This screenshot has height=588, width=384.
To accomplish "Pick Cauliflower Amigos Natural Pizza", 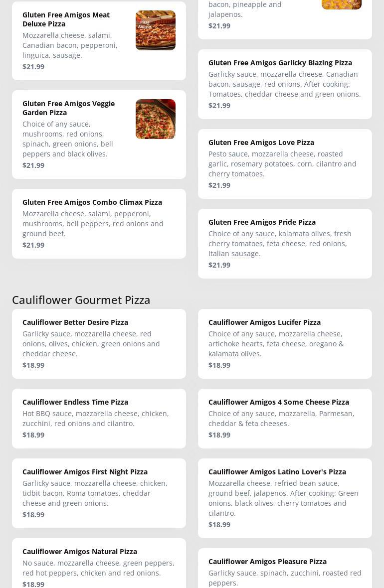I will [x=80, y=552].
